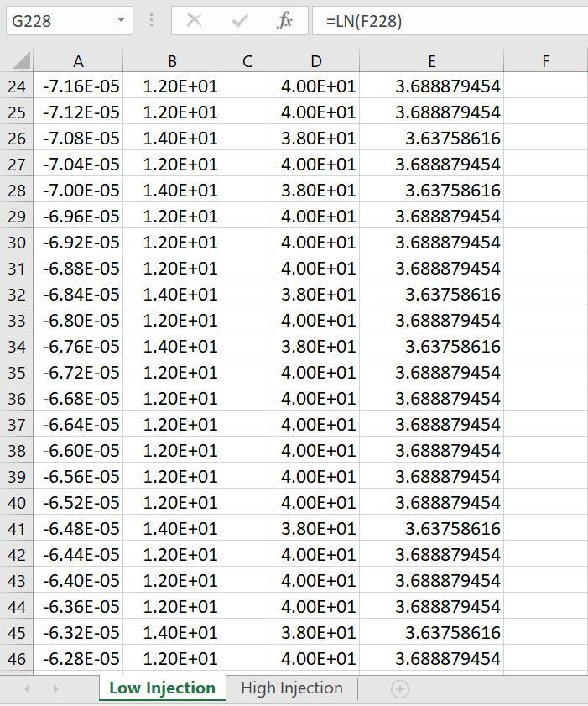
Task: Confirm the entry with the checkmark icon
Action: (x=240, y=21)
